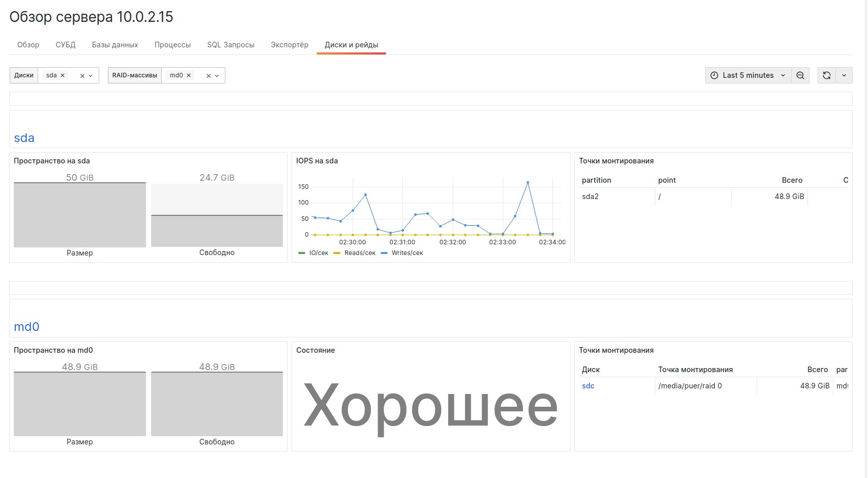Image resolution: width=868 pixels, height=478 pixels.
Task: Open the SQL Запросы tab
Action: pyautogui.click(x=230, y=45)
